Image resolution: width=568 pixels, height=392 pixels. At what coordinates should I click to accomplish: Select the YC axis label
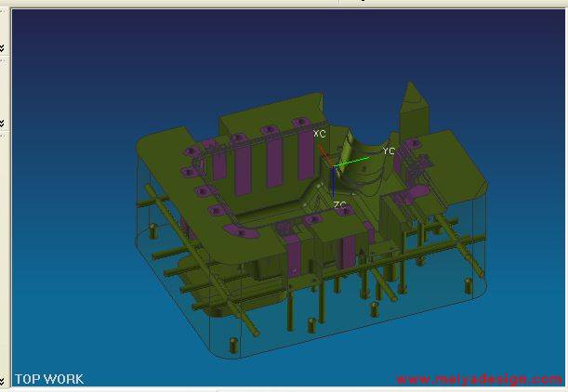389,150
